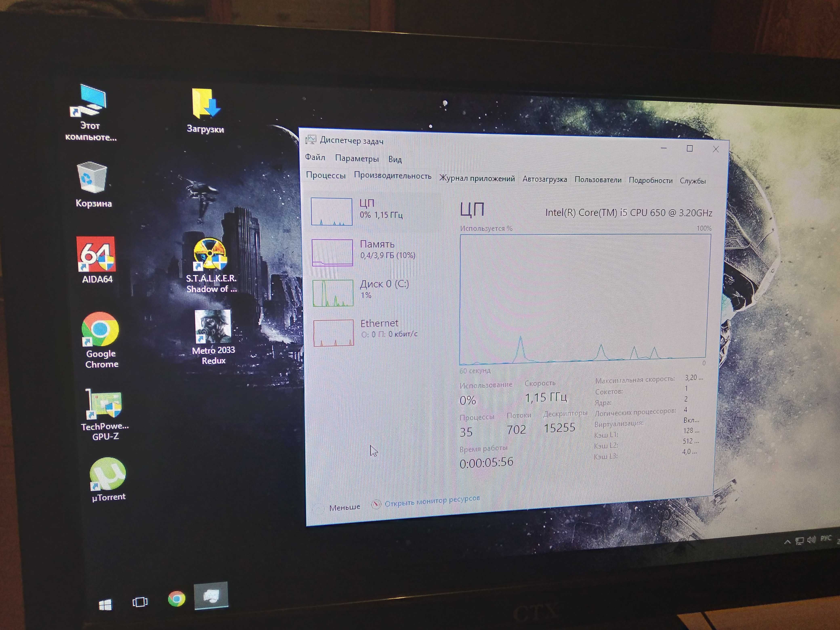Launch AIDA64 from the desktop
The image size is (840, 630).
point(97,260)
